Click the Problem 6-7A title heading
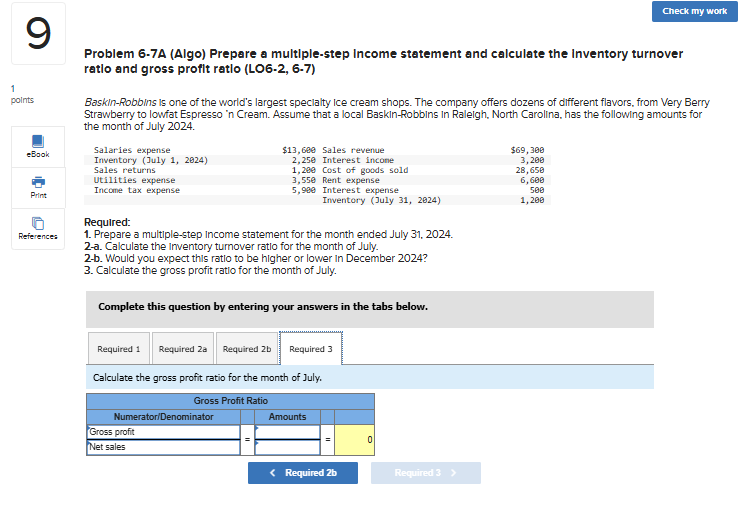Image resolution: width=756 pixels, height=517 pixels. click(383, 61)
